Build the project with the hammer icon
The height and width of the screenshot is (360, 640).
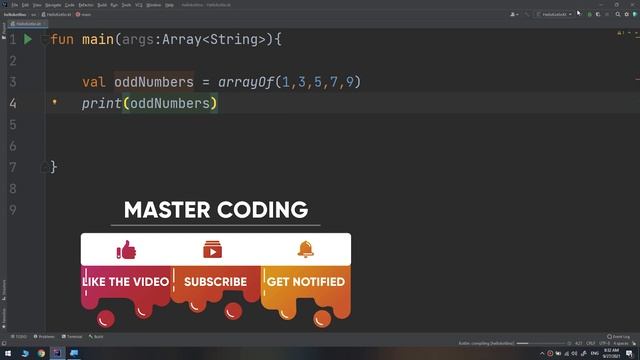tap(527, 14)
